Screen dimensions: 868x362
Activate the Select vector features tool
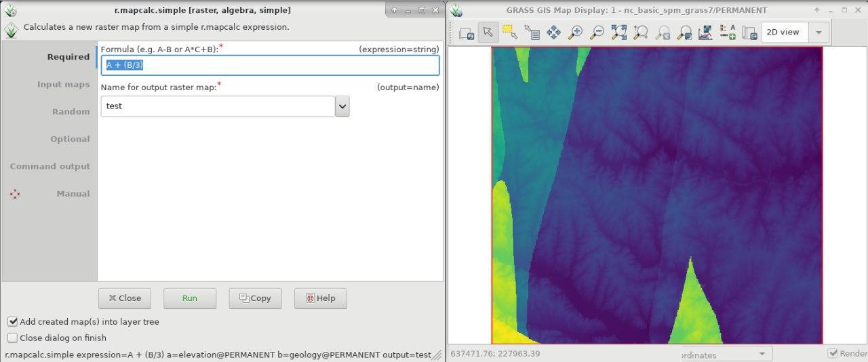pos(510,33)
